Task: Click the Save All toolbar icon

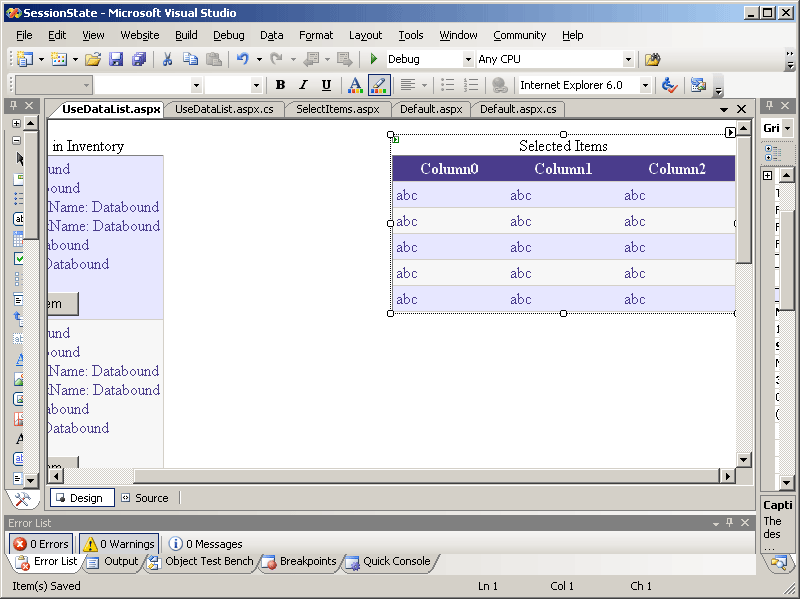Action: coord(139,60)
